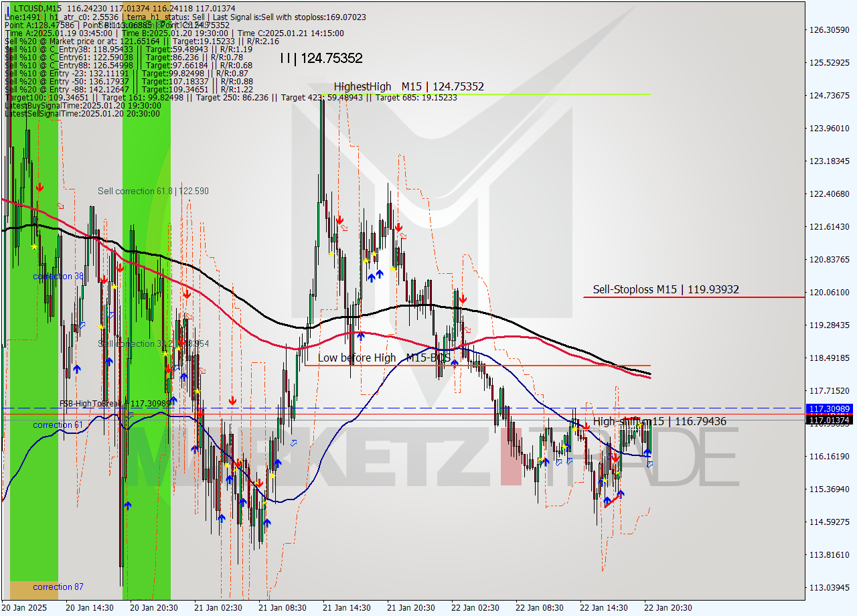857x616 pixels.
Task: Click the 113.03945 price axis value
Action: pyautogui.click(x=829, y=588)
